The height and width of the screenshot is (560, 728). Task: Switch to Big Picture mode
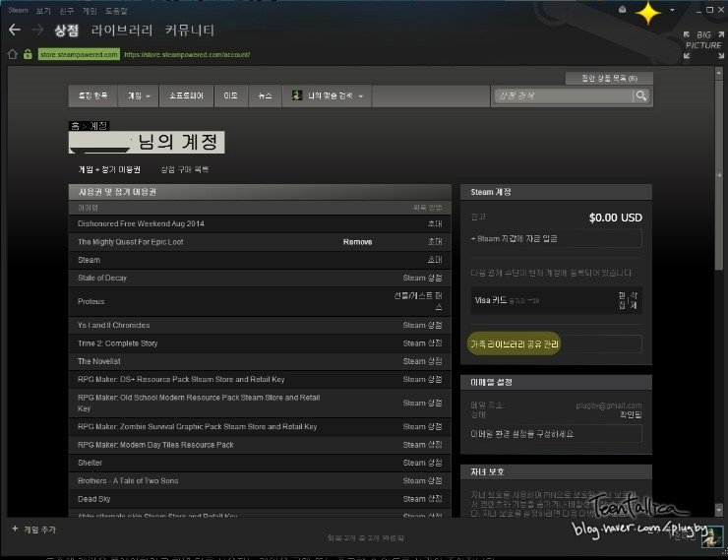coord(703,45)
